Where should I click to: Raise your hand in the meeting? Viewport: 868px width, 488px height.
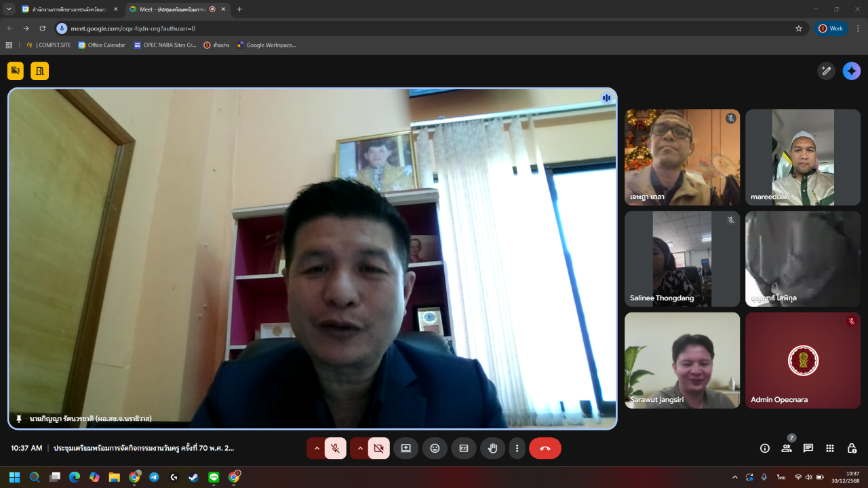pyautogui.click(x=493, y=448)
